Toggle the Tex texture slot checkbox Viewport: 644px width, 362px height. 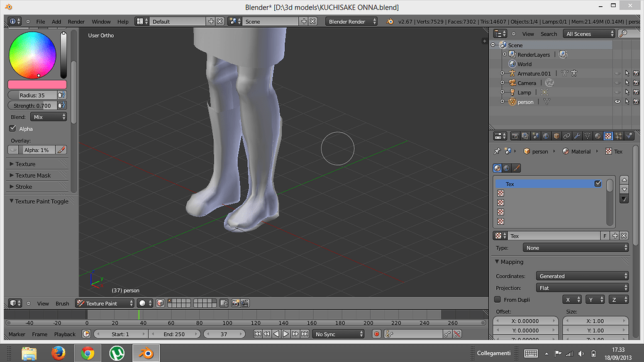pos(598,183)
